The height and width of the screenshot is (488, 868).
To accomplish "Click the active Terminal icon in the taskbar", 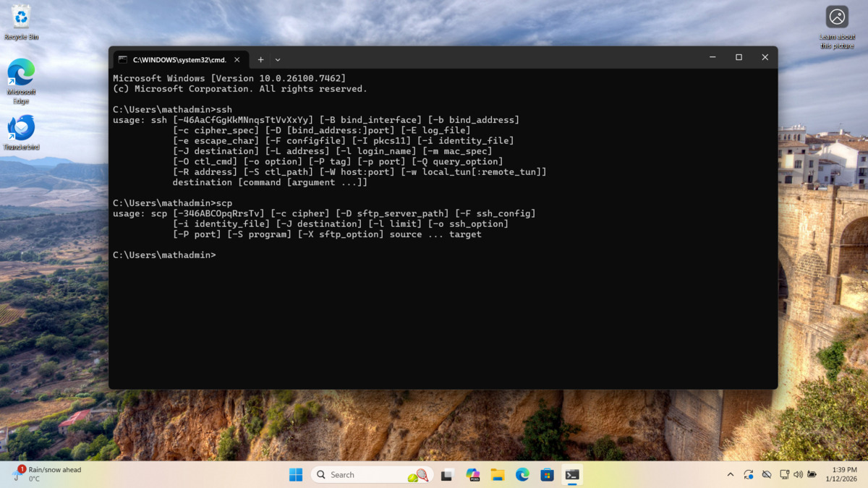I will pyautogui.click(x=573, y=475).
